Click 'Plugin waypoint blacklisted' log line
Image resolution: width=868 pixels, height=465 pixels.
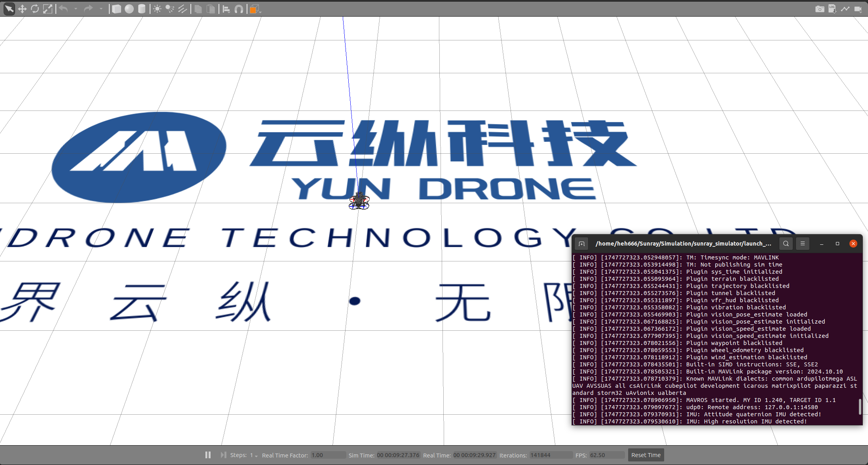pos(677,343)
